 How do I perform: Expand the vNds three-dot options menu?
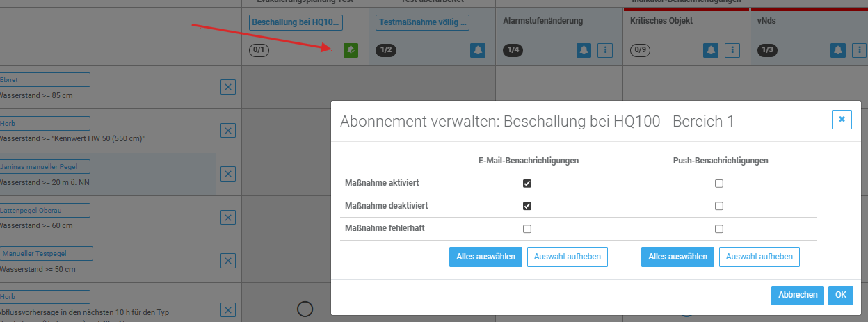coord(859,50)
